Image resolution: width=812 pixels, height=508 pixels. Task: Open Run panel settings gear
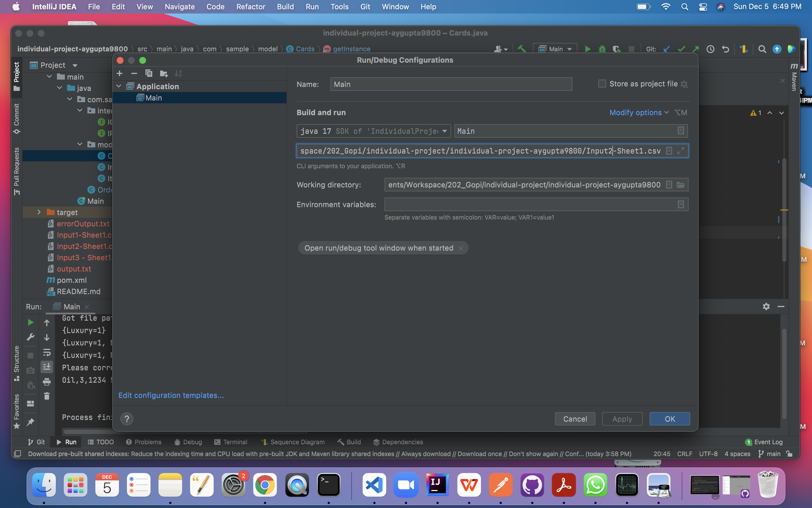point(766,306)
